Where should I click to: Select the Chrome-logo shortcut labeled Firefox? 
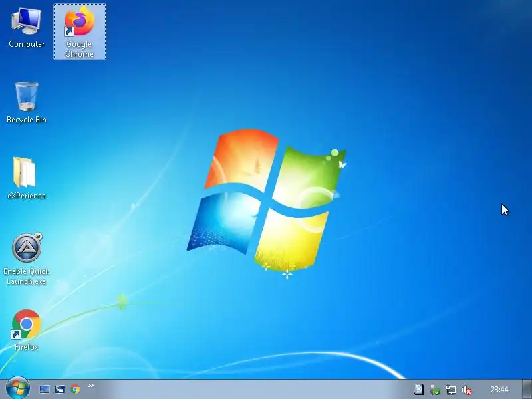tap(27, 330)
